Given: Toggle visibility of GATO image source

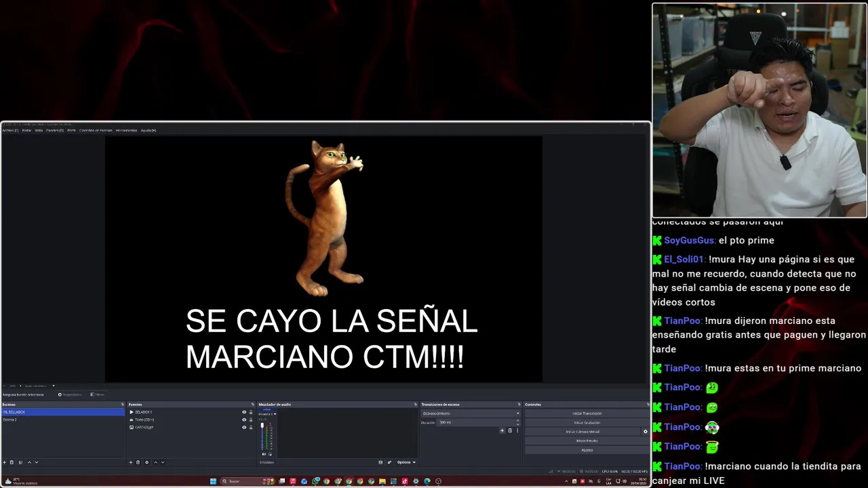Looking at the screenshot, I should [244, 427].
